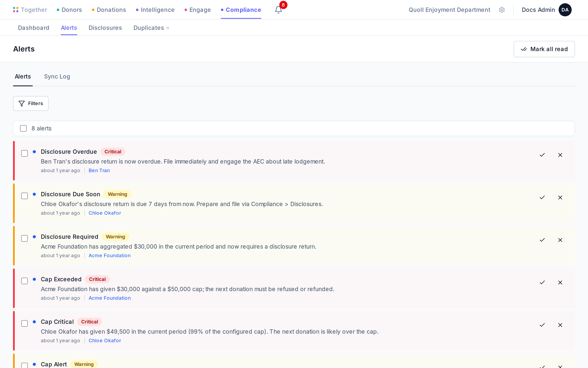Tick the Disclosure Due Soon checkbox
588x368 pixels.
tap(24, 196)
